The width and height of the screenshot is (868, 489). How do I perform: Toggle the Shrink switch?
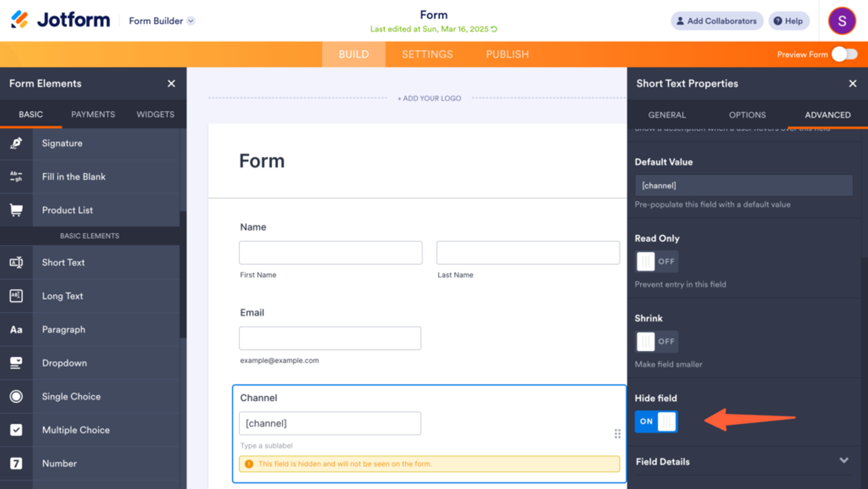click(656, 342)
